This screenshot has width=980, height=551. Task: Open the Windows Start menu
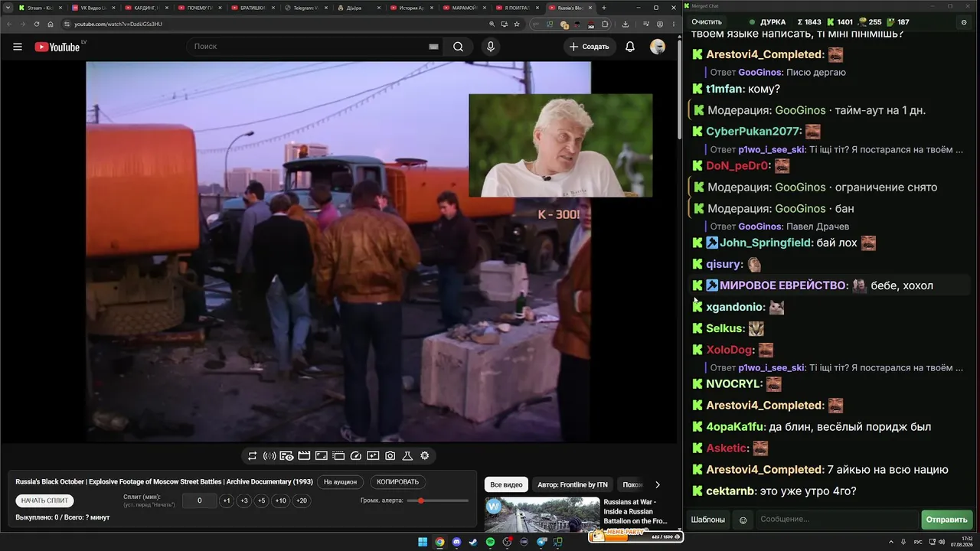pyautogui.click(x=423, y=542)
